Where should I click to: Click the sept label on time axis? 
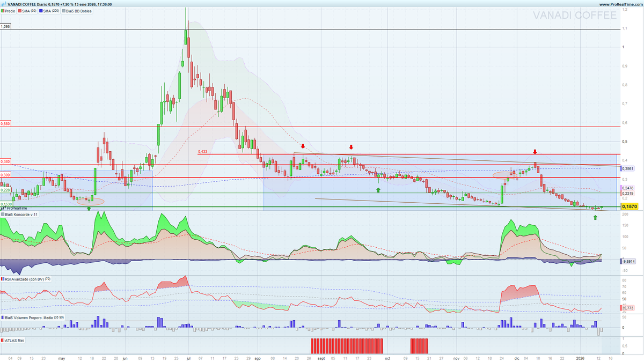coord(321,357)
